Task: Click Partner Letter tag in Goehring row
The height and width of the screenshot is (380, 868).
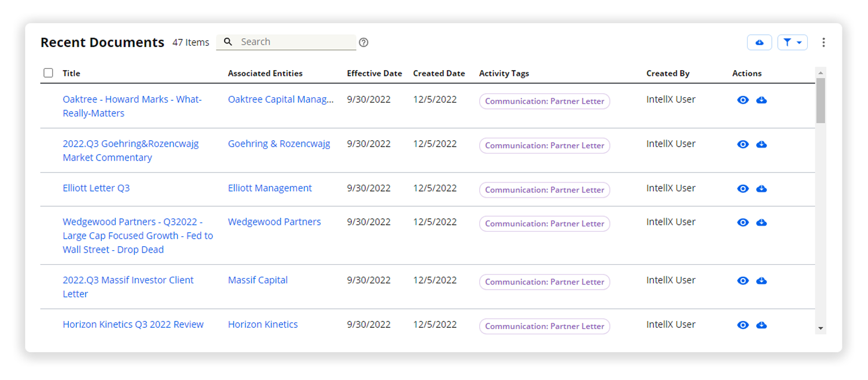Action: point(545,145)
